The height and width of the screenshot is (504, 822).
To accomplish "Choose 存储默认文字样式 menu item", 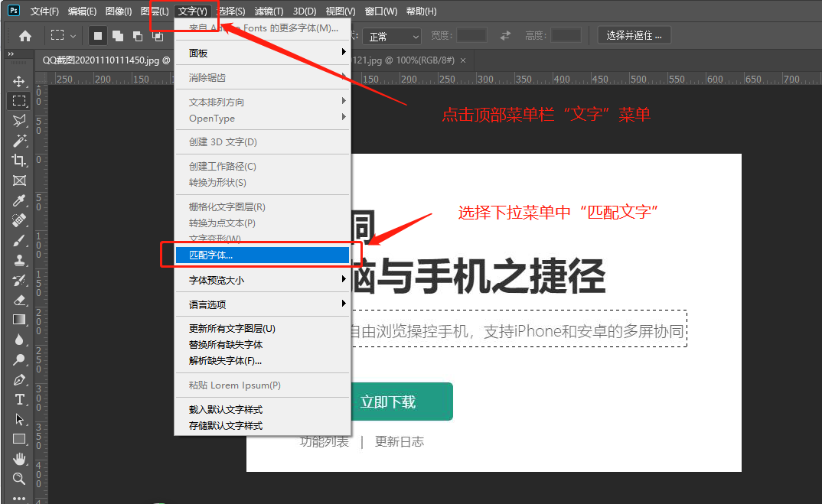I will 263,425.
